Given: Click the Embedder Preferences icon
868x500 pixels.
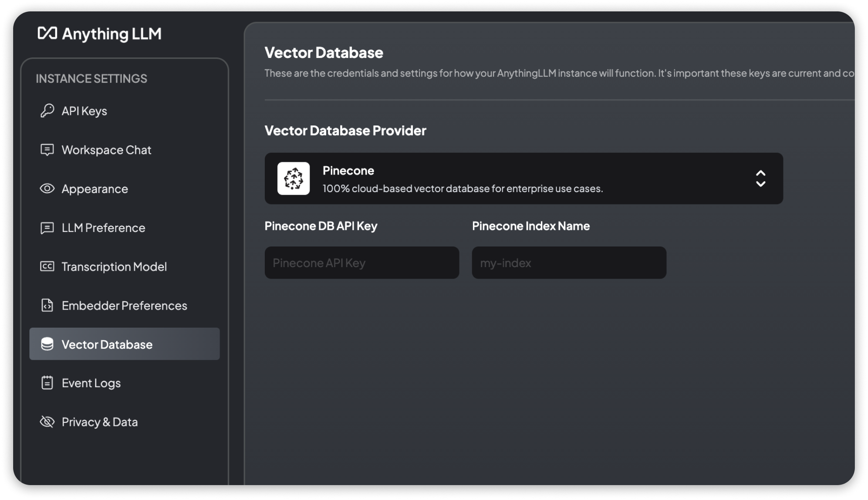Looking at the screenshot, I should [47, 305].
